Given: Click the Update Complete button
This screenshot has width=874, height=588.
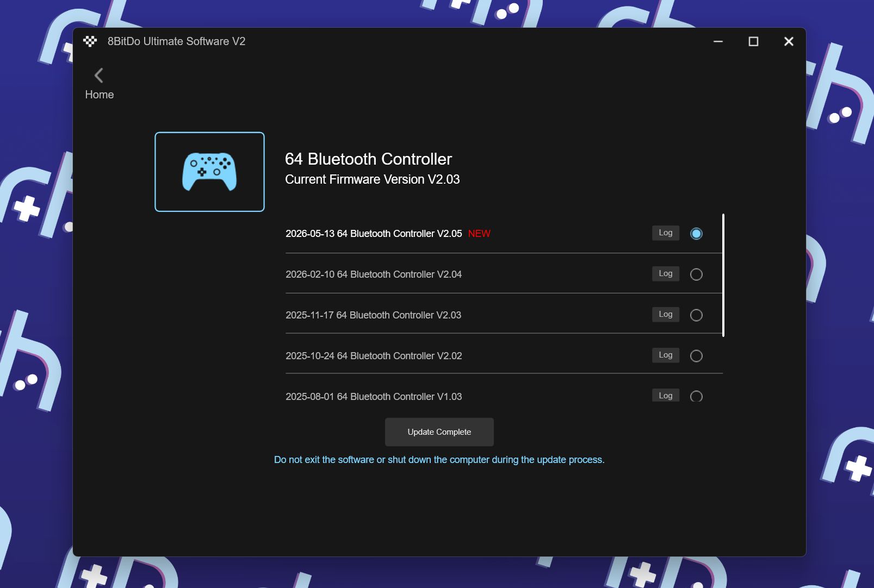Looking at the screenshot, I should tap(439, 432).
